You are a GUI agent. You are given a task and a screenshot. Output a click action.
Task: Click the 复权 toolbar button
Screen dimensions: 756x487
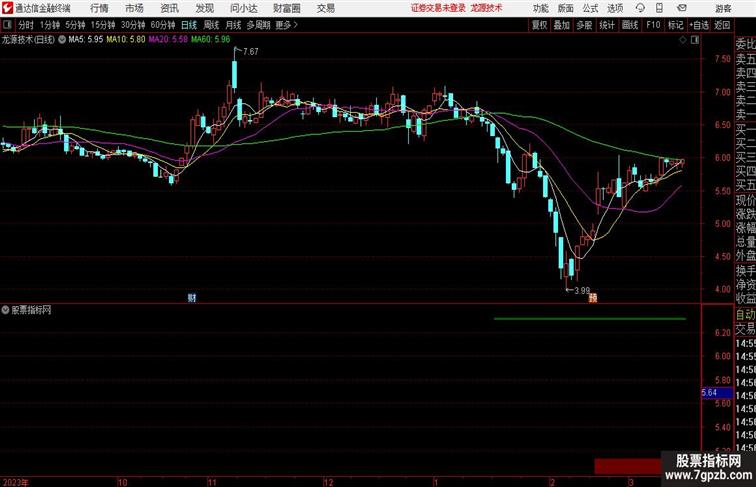540,25
